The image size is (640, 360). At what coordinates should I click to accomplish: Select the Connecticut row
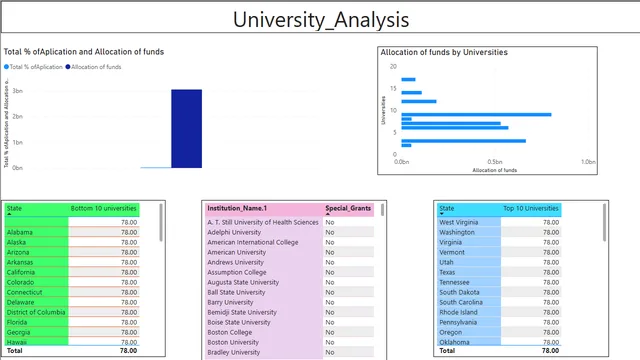(72, 292)
